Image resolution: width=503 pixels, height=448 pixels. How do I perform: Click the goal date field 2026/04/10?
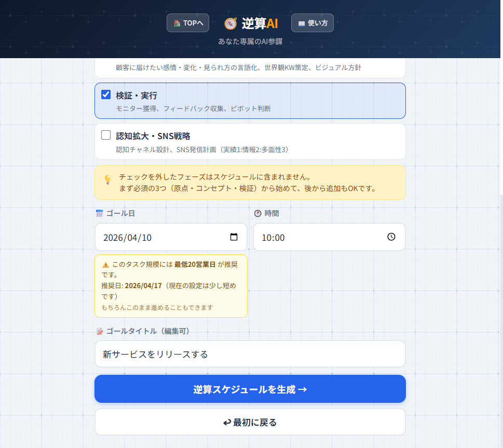click(x=156, y=237)
